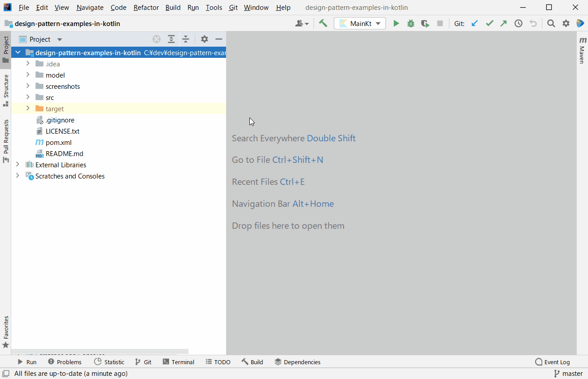Open the Structure sidebar tab
The height and width of the screenshot is (379, 588).
click(x=6, y=91)
